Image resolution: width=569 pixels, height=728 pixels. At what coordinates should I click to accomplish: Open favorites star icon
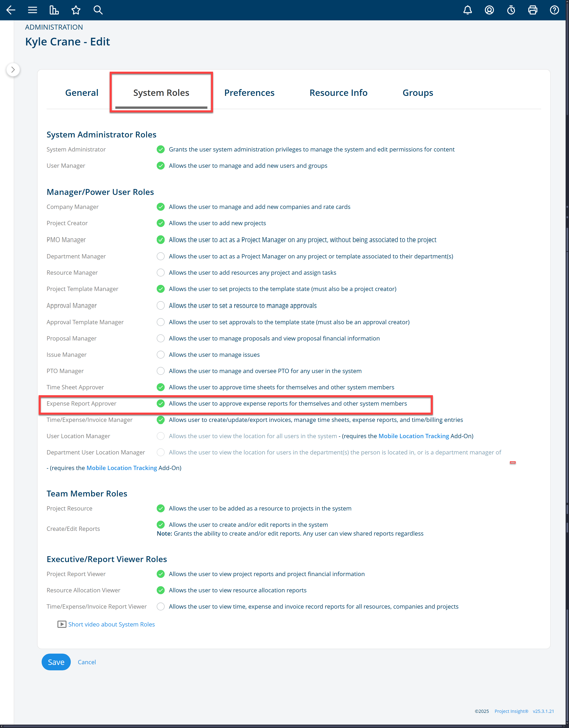[x=76, y=10]
